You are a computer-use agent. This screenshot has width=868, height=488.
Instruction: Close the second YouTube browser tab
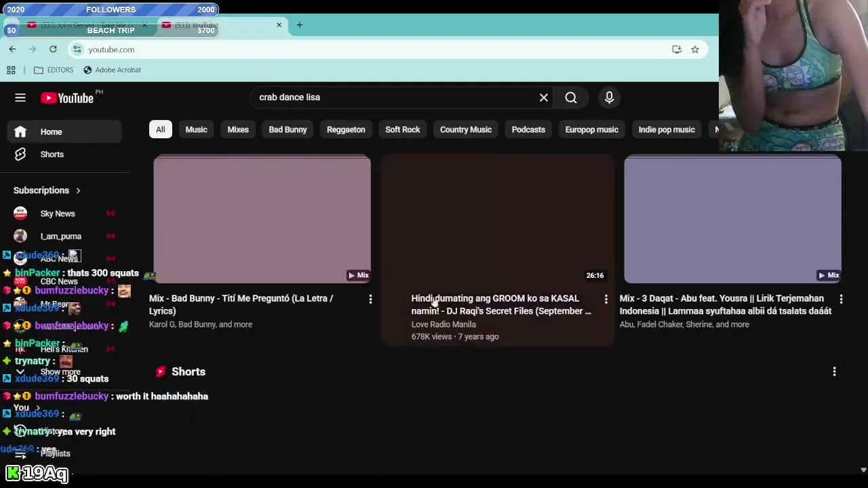[279, 25]
